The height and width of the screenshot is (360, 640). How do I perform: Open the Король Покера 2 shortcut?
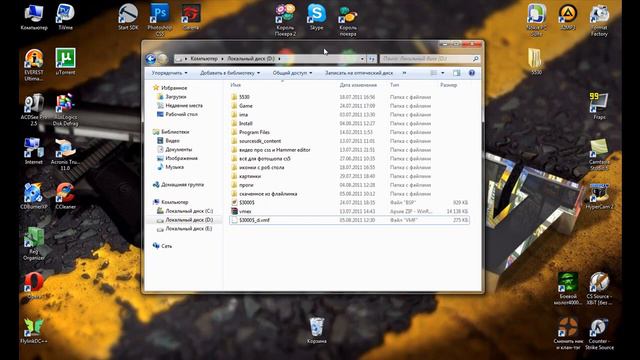click(x=285, y=20)
